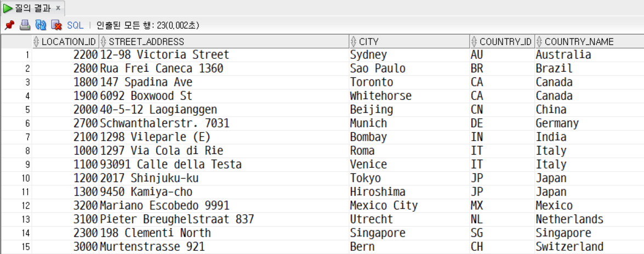This screenshot has height=254, width=644.
Task: Click country name cell 'China'
Action: tap(589, 110)
